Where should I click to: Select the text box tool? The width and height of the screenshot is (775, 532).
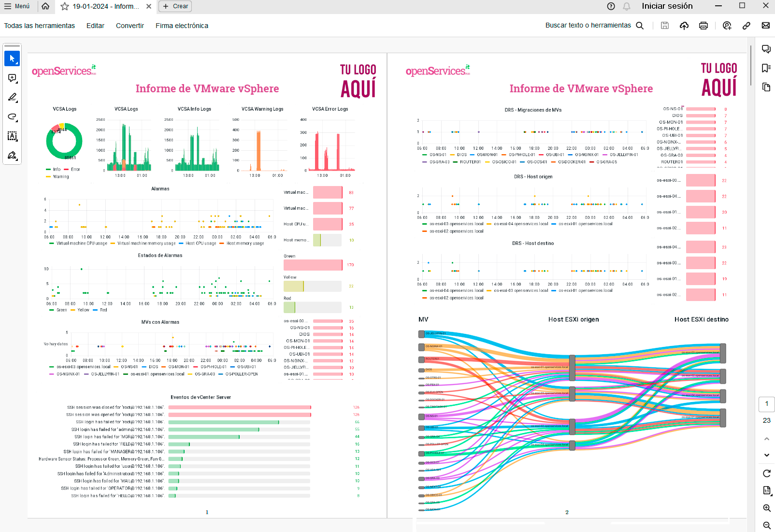click(x=12, y=136)
